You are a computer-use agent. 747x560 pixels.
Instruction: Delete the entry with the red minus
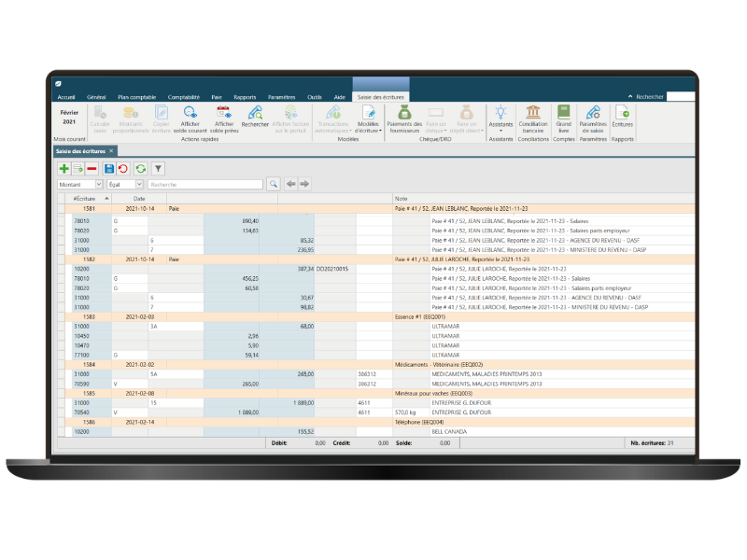point(92,169)
